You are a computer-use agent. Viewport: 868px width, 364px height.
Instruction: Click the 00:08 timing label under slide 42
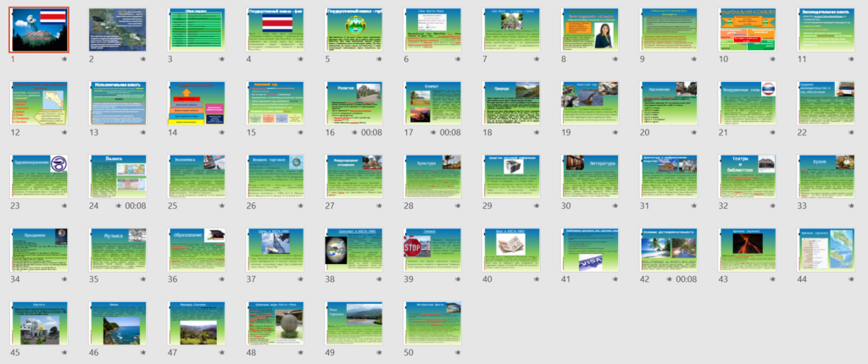click(686, 279)
